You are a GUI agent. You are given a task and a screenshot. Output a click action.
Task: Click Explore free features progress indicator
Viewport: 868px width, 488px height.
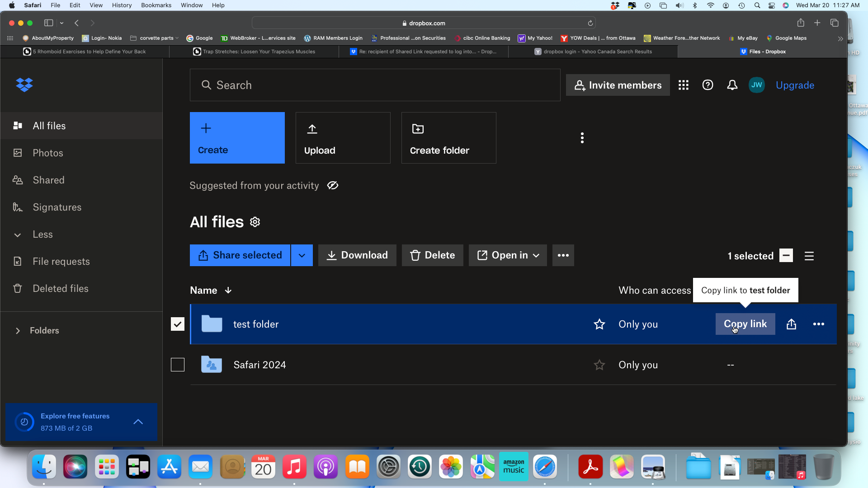tap(24, 422)
